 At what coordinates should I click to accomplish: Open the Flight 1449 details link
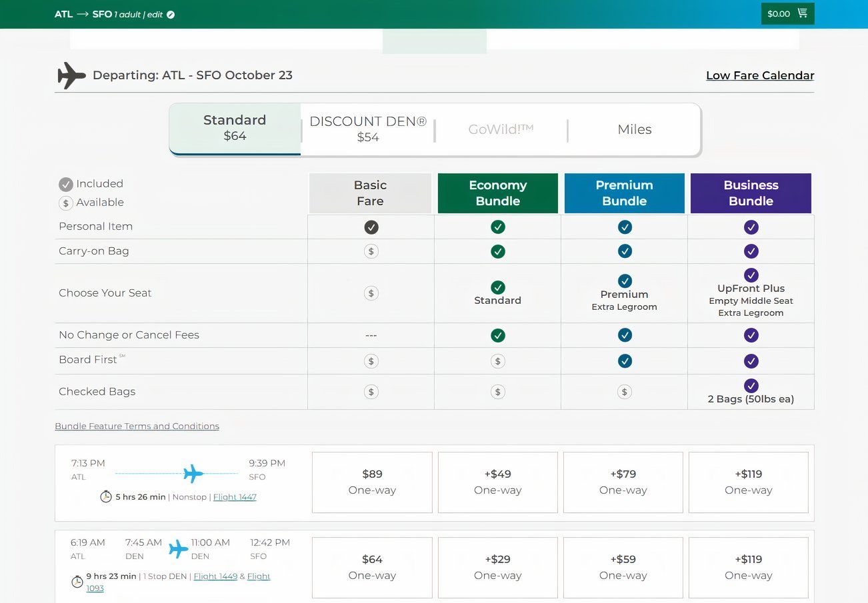click(215, 576)
